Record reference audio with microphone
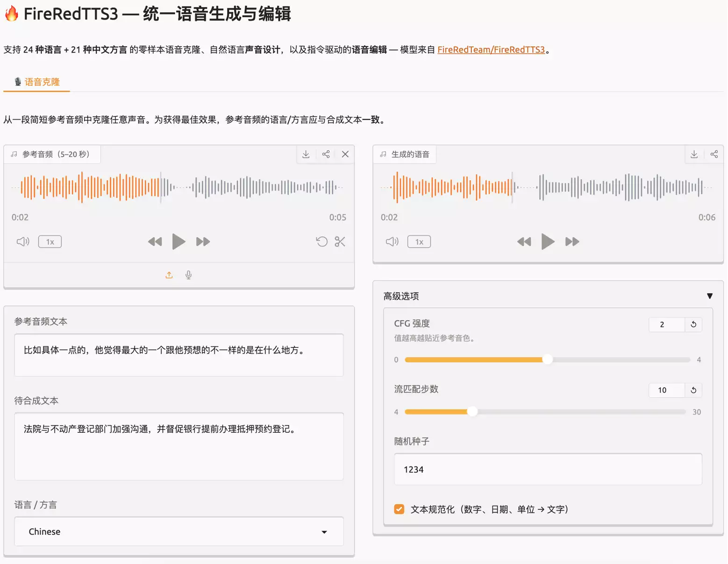Screen dimensions: 728x564 [189, 275]
